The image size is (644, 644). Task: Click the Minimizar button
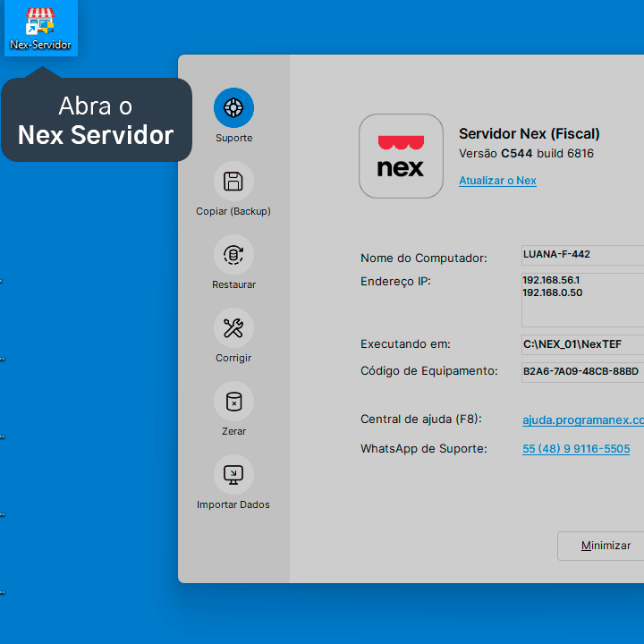(x=600, y=546)
